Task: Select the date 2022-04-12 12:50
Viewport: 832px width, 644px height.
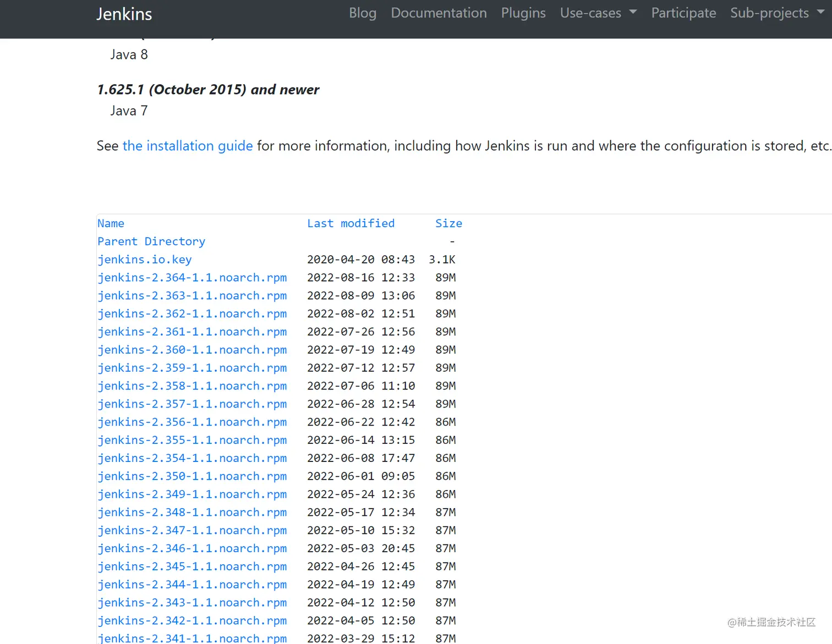Action: 361,603
